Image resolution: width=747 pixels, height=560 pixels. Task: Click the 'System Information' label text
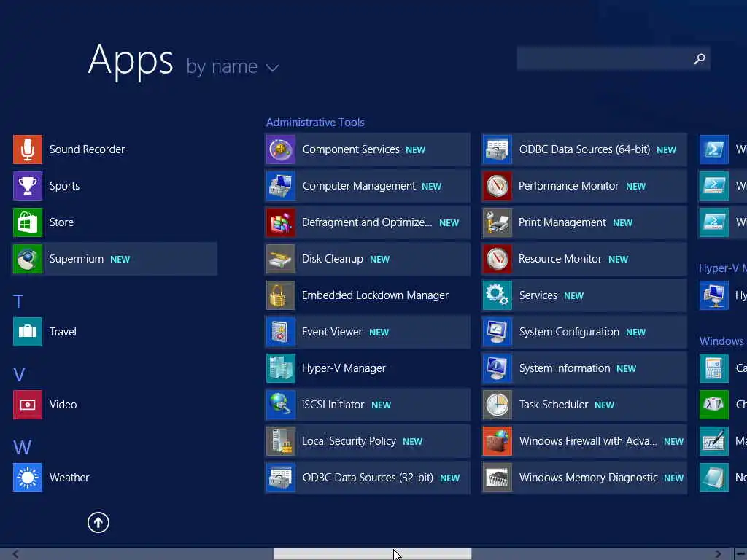click(565, 368)
